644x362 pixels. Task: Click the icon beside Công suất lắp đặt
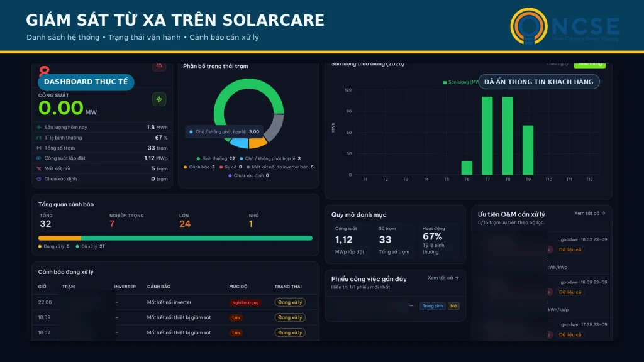39,158
